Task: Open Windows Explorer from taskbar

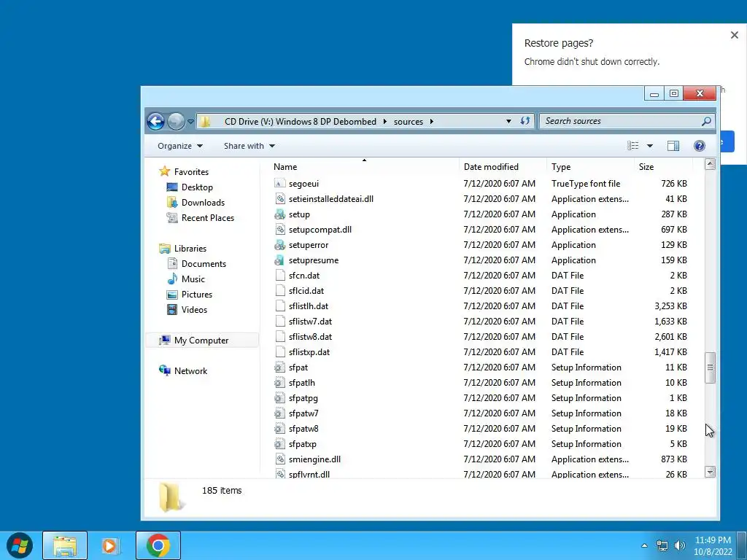Action: coord(65,545)
